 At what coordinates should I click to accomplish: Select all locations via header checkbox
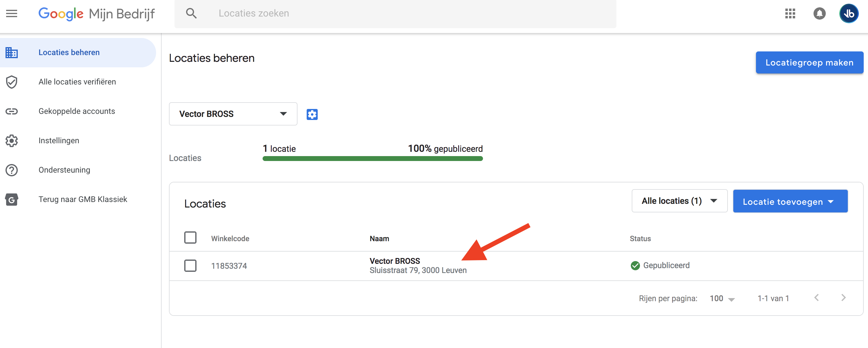click(190, 238)
